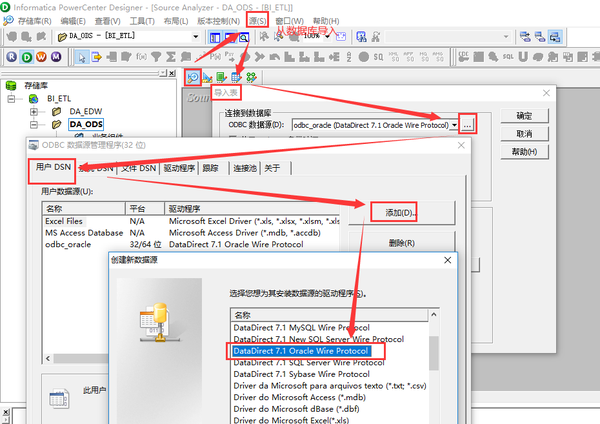This screenshot has height=424, width=600.
Task: Open the 工具(T) menu
Action: click(142, 21)
